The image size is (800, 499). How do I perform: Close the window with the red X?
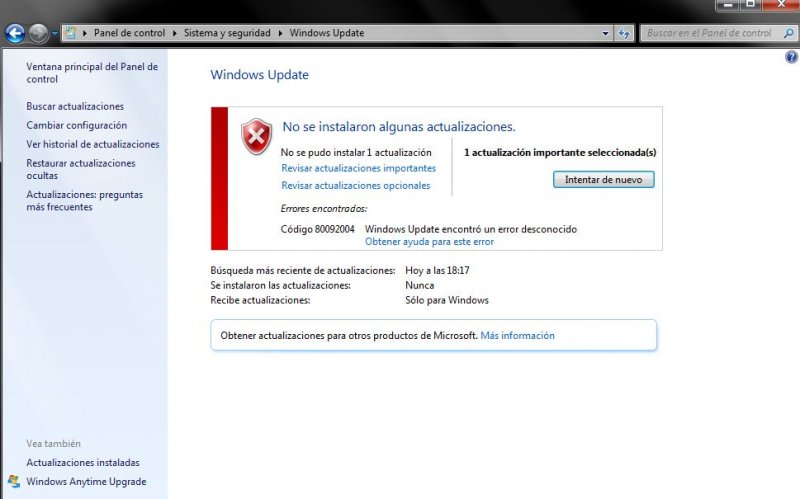coord(781,5)
